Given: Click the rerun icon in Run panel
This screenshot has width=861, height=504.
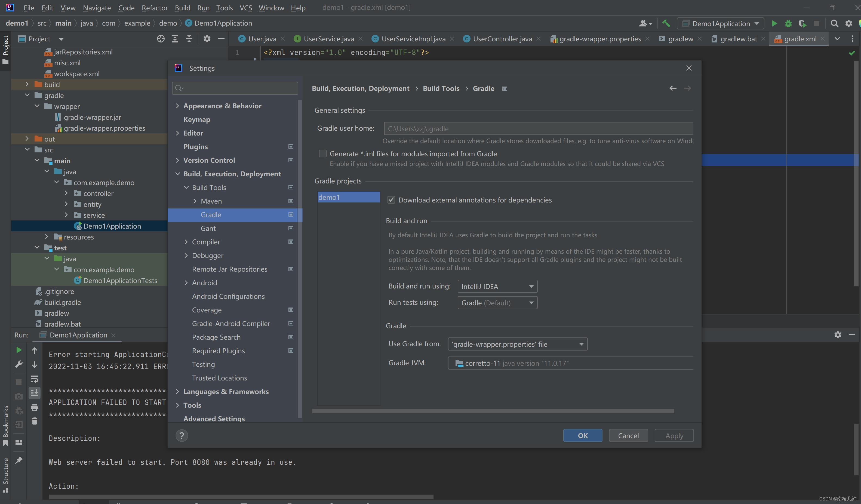Looking at the screenshot, I should point(19,350).
